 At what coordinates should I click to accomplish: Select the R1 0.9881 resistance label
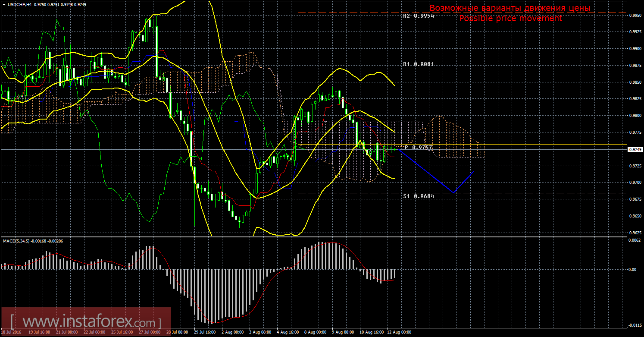(x=419, y=64)
